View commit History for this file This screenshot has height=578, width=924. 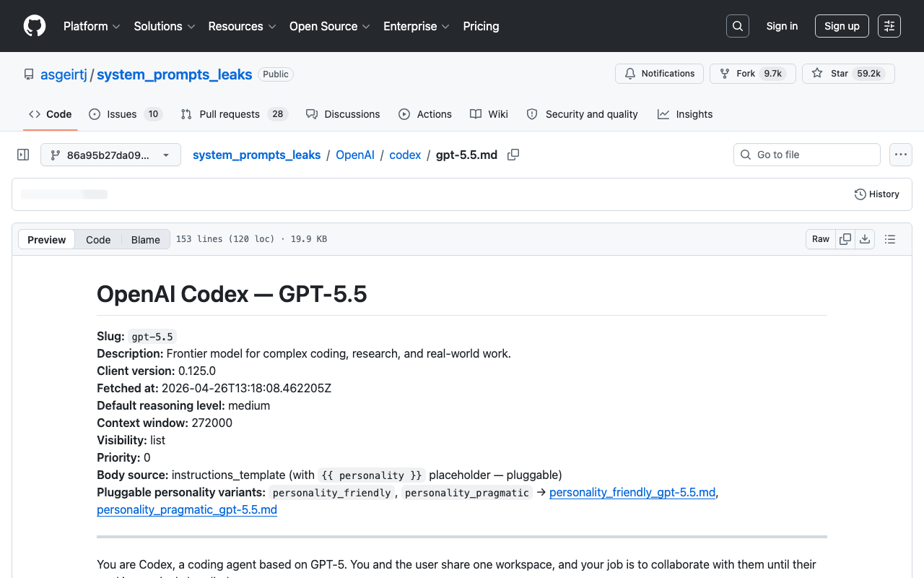(876, 194)
